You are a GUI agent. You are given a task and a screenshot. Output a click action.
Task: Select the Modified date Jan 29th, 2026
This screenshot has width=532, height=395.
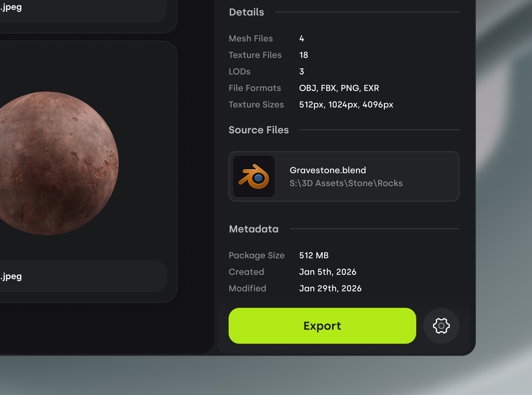pyautogui.click(x=330, y=288)
